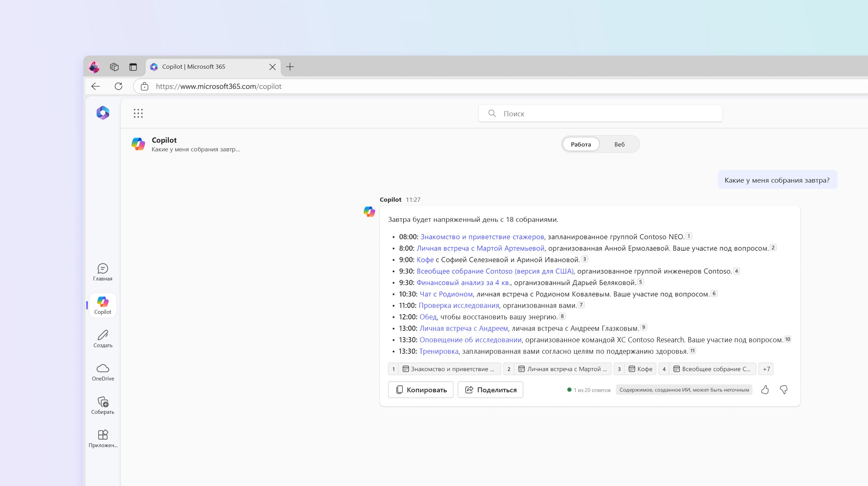
Task: Open Приложения in the sidebar
Action: (103, 439)
